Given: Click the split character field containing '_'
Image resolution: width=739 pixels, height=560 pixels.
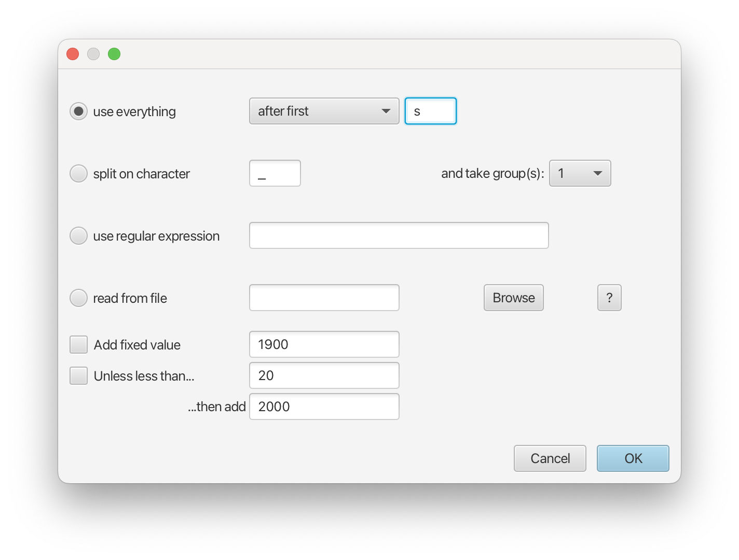Looking at the screenshot, I should (x=275, y=173).
